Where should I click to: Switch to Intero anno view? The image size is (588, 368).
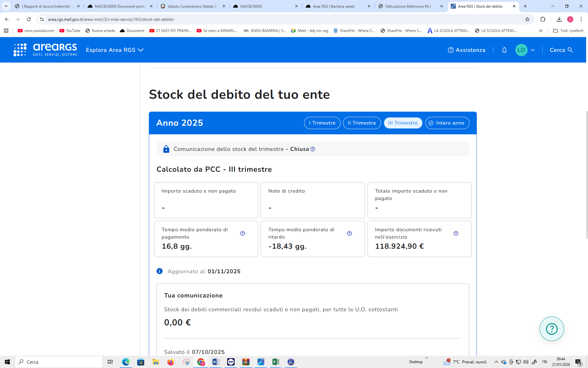[x=447, y=123]
